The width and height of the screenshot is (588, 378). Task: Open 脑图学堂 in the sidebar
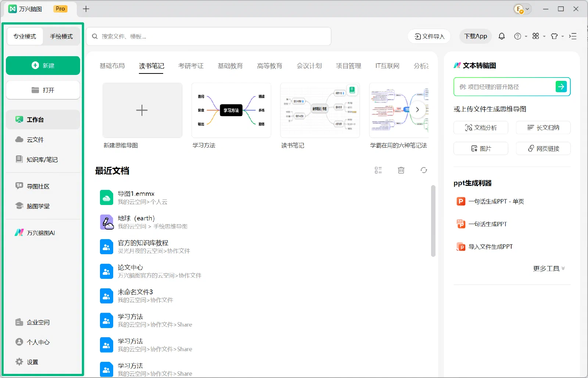tap(43, 206)
